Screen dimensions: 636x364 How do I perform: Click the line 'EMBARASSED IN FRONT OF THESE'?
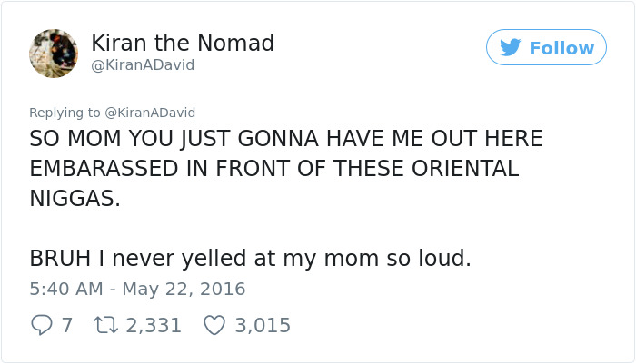273,169
